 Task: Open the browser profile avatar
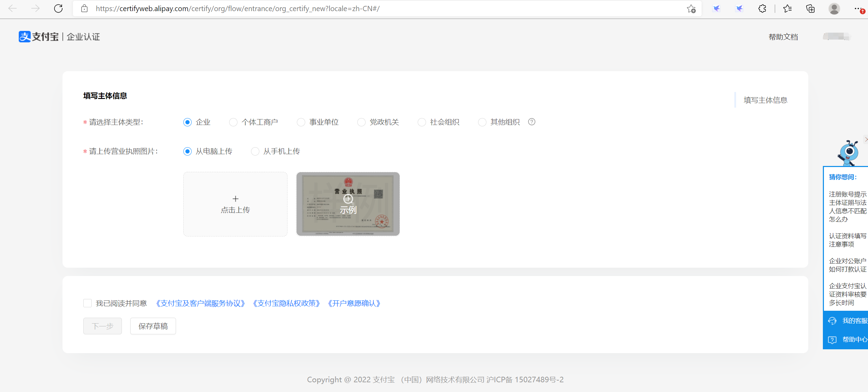click(x=835, y=9)
